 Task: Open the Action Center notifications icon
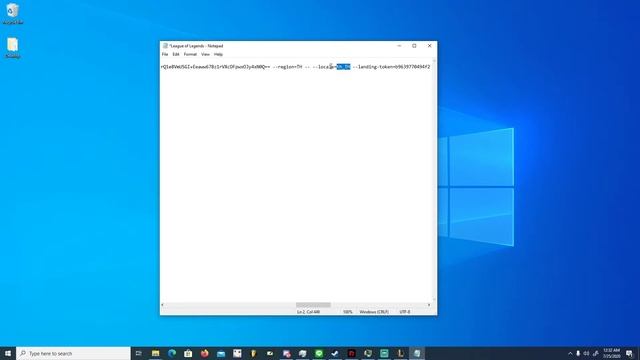pos(630,353)
